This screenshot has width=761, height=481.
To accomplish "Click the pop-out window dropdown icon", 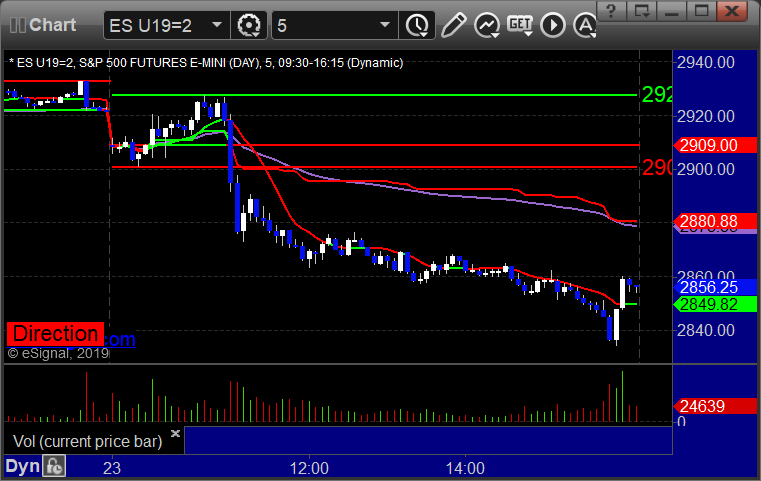I will coord(641,11).
